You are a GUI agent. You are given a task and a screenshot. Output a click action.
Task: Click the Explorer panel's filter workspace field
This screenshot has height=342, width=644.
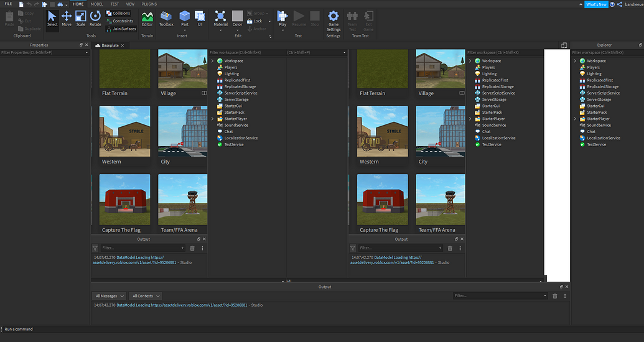click(607, 53)
